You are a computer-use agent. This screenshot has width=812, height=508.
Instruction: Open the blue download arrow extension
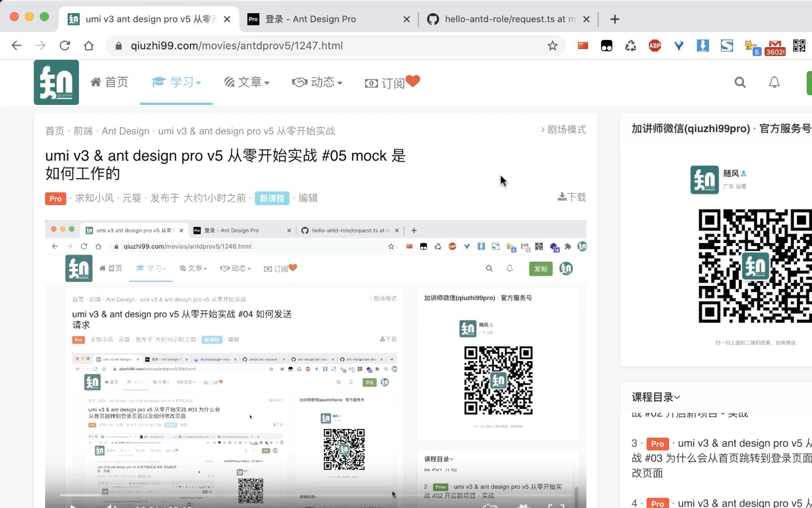(703, 46)
